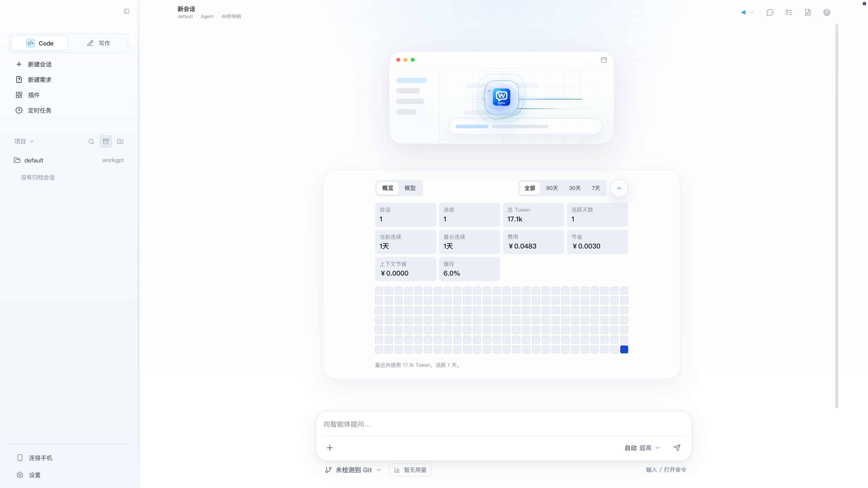Click the 消息 stat card

pos(469,215)
